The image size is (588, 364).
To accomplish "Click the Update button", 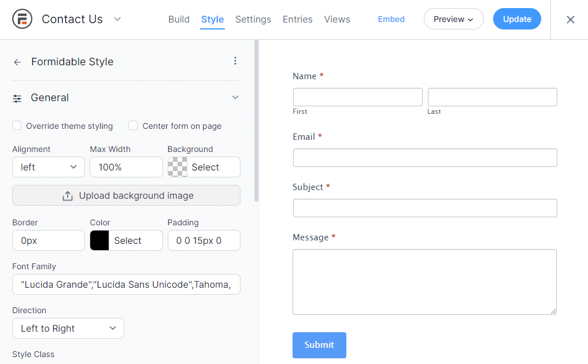I will click(x=517, y=19).
